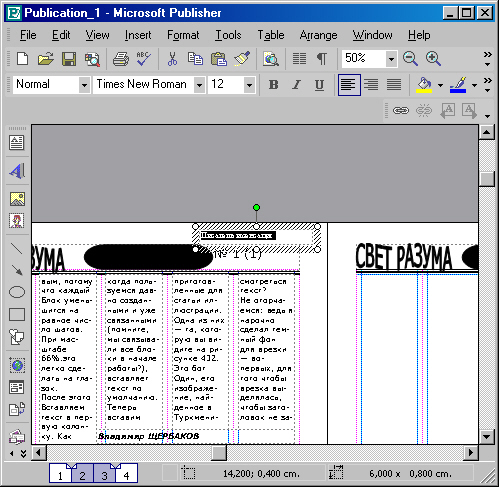Open the Arrange menu
Image resolution: width=499 pixels, height=487 pixels.
(x=318, y=35)
